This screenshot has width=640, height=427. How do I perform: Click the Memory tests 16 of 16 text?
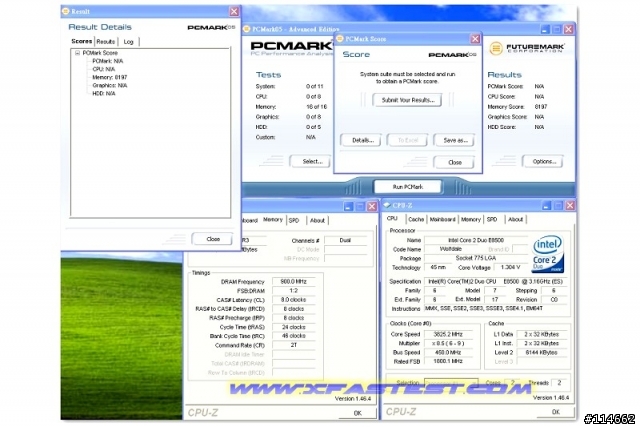coord(316,107)
